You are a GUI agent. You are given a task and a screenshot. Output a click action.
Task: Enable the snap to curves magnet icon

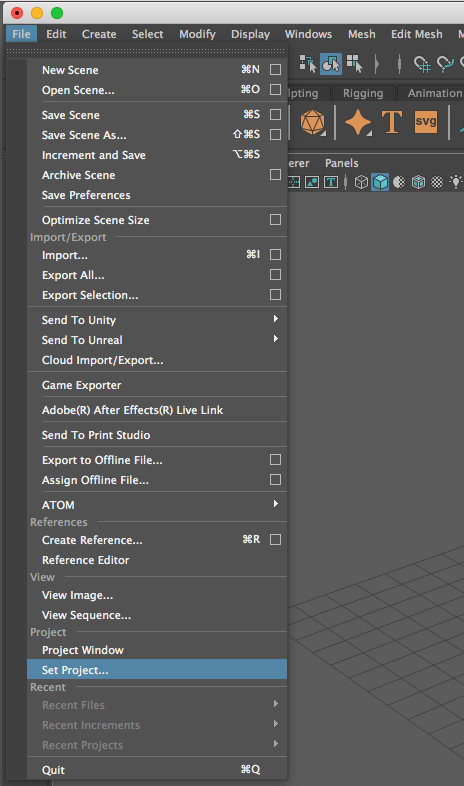point(445,64)
